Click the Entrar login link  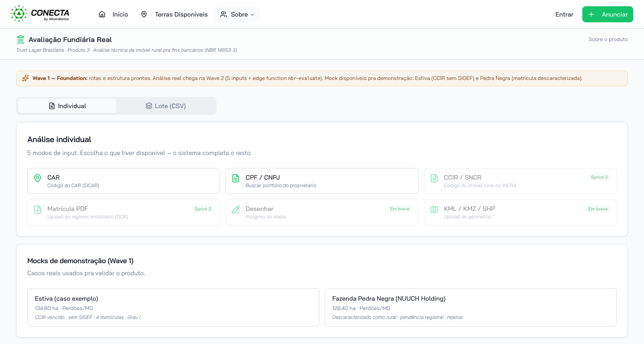coord(564,14)
